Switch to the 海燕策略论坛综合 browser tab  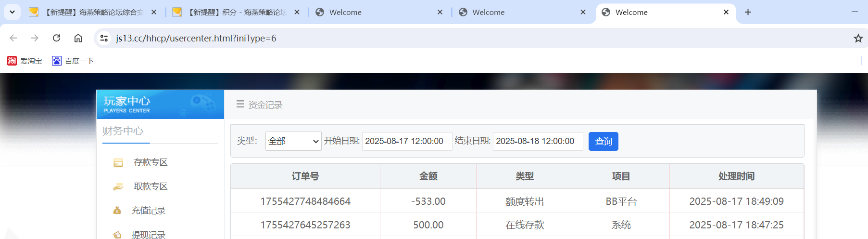tap(93, 12)
